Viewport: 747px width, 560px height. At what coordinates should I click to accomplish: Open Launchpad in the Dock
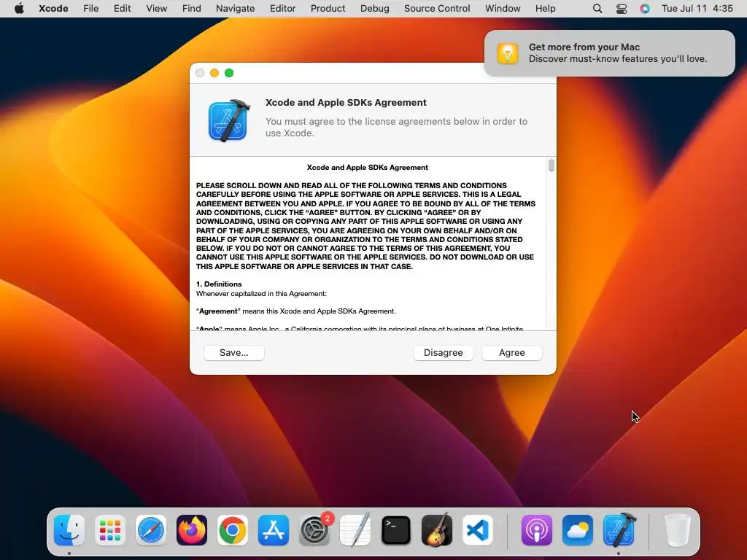click(110, 530)
